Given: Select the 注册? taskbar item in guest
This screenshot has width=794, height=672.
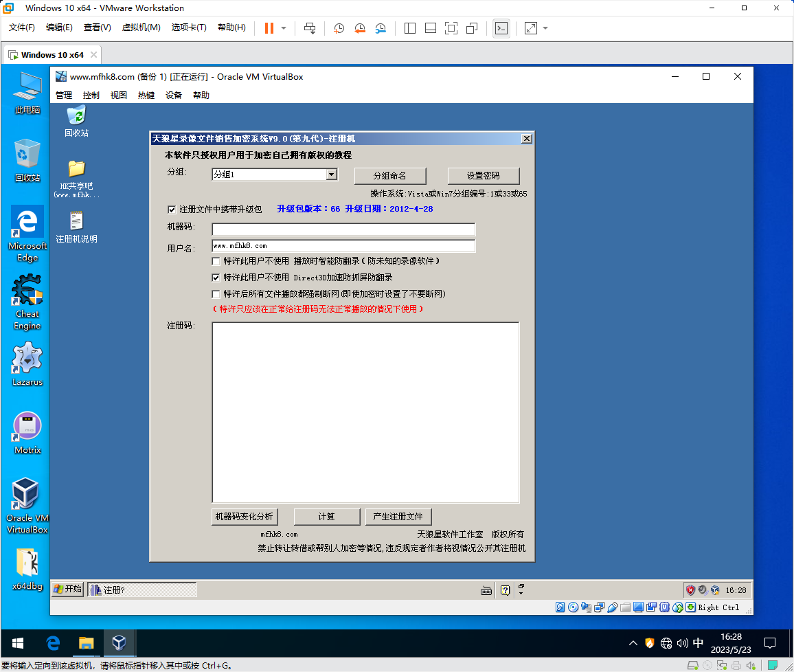Looking at the screenshot, I should click(142, 590).
